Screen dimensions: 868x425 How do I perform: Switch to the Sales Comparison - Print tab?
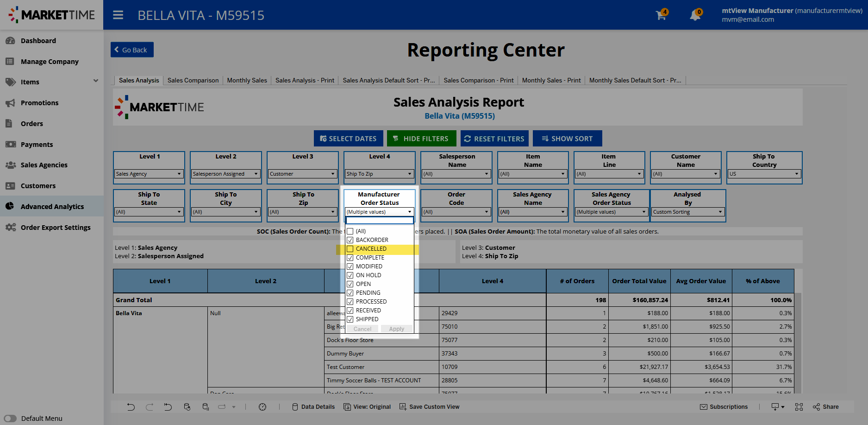(x=478, y=80)
